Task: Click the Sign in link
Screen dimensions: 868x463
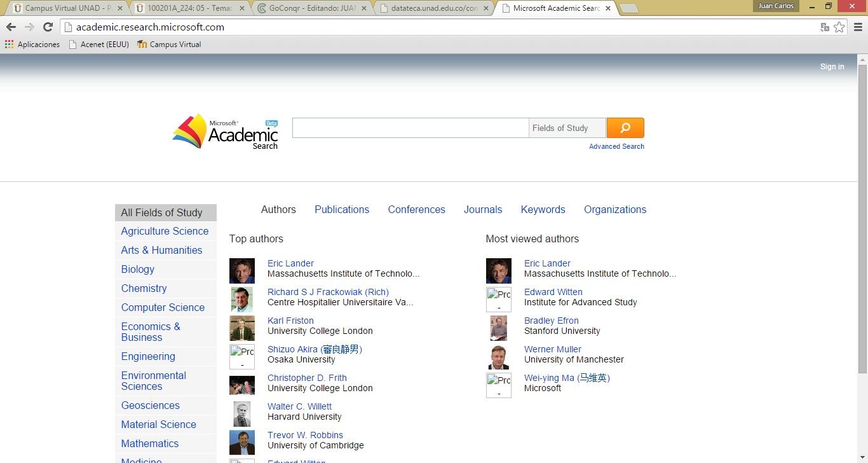Action: click(832, 67)
